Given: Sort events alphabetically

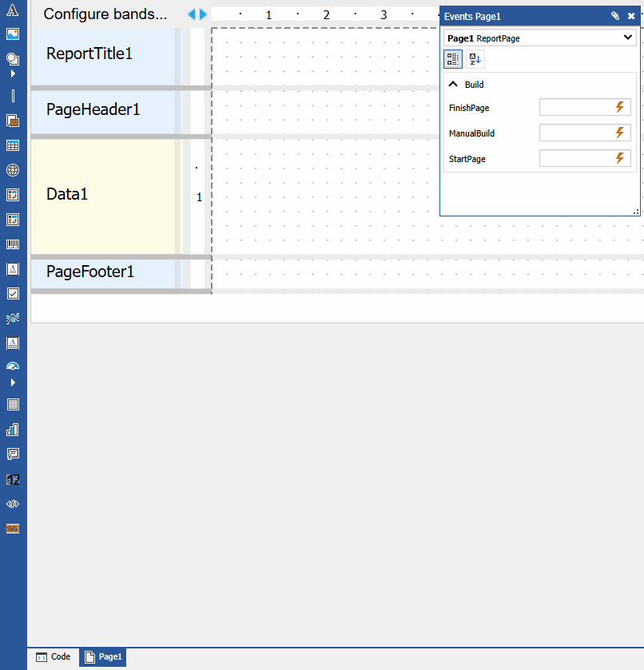Looking at the screenshot, I should (x=475, y=59).
